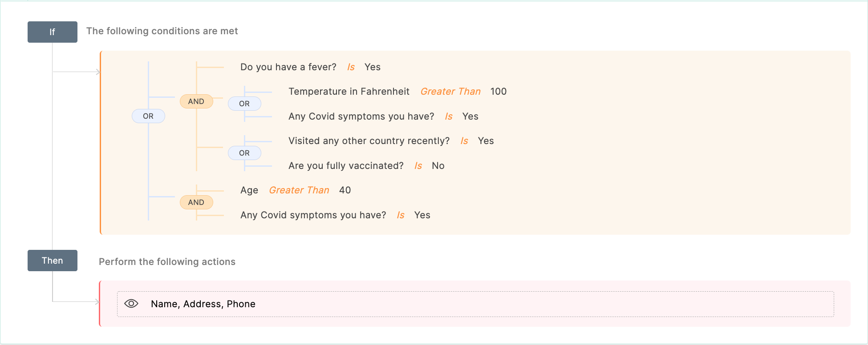Open the 'Greater Than' operator for Temperature

click(x=450, y=92)
